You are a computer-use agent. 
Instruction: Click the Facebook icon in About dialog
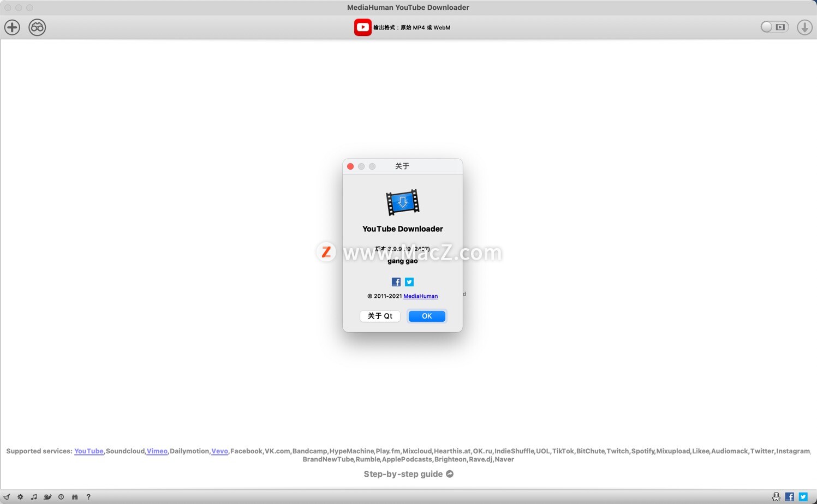pos(396,282)
